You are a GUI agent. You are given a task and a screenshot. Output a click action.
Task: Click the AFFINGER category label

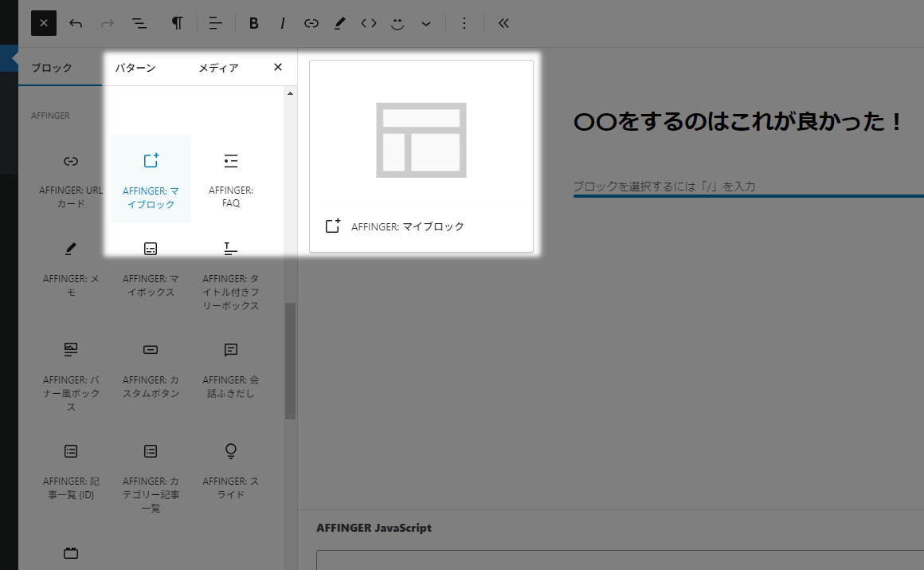point(51,116)
